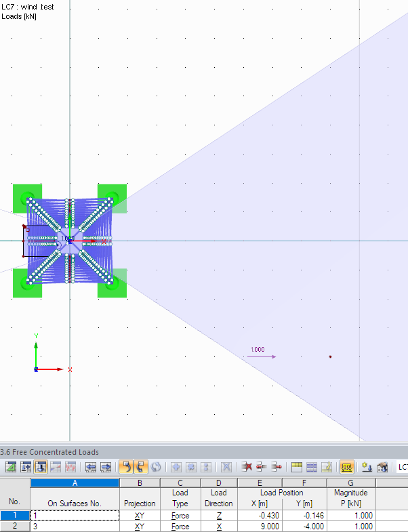Click the load case settings icon
The height and width of the screenshot is (532, 408).
tap(382, 467)
